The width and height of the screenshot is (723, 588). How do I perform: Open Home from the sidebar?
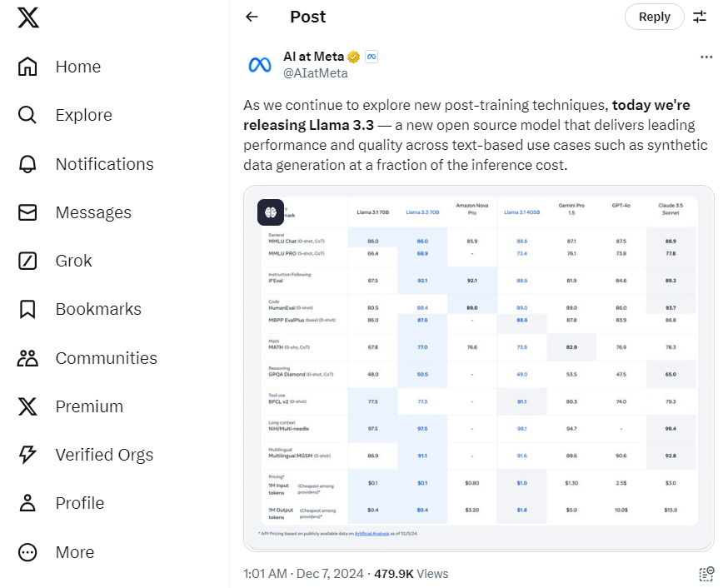point(59,67)
